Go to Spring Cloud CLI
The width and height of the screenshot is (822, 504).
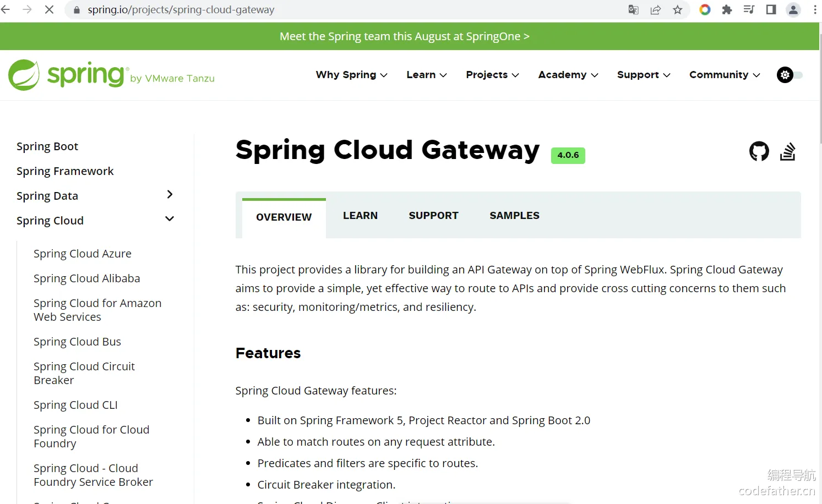point(75,405)
